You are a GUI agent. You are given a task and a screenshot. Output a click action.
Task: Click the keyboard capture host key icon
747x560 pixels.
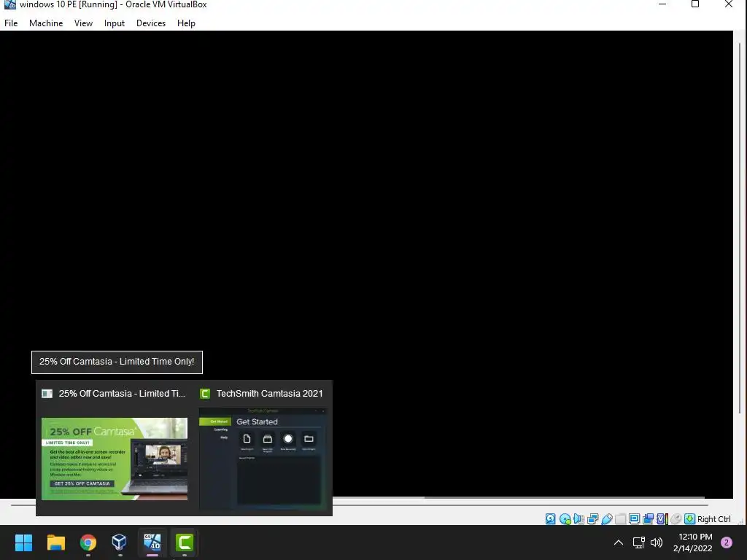[690, 518]
